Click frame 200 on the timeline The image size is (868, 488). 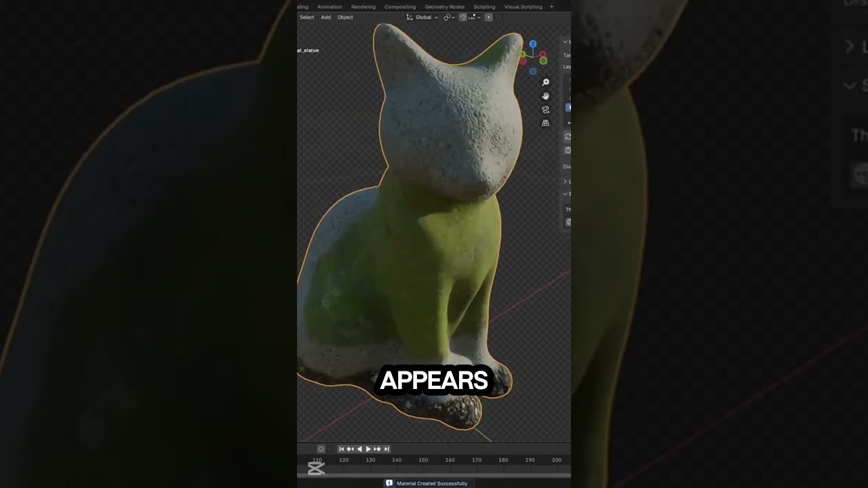coord(557,460)
